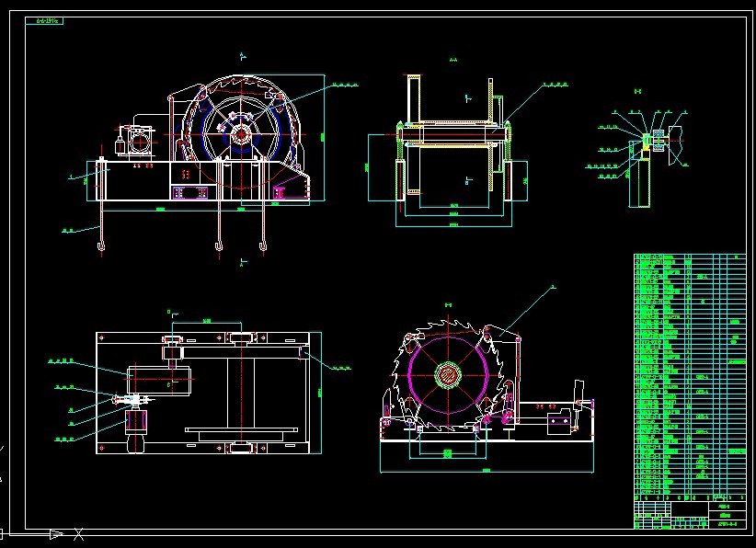The height and width of the screenshot is (548, 756).
Task: Select the control box in the lower-right view
Action: (559, 424)
